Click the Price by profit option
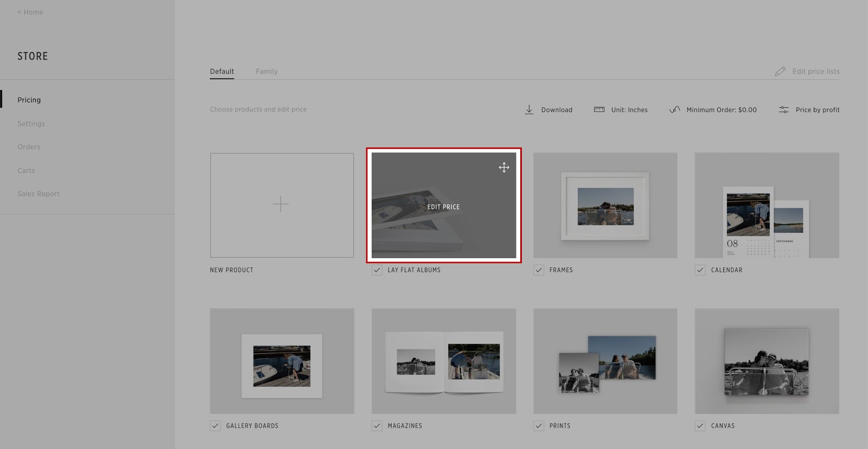Image resolution: width=868 pixels, height=449 pixels. pyautogui.click(x=818, y=110)
